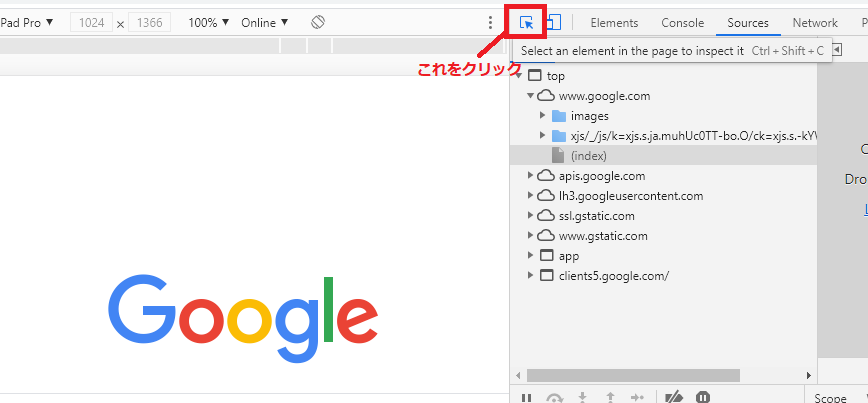
Task: Switch to the Console tab
Action: 683,23
